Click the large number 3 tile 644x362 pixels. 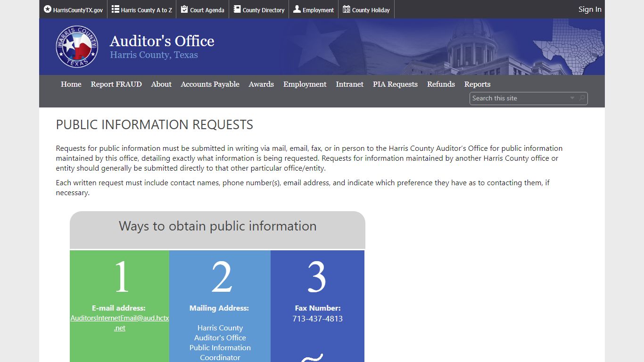317,277
